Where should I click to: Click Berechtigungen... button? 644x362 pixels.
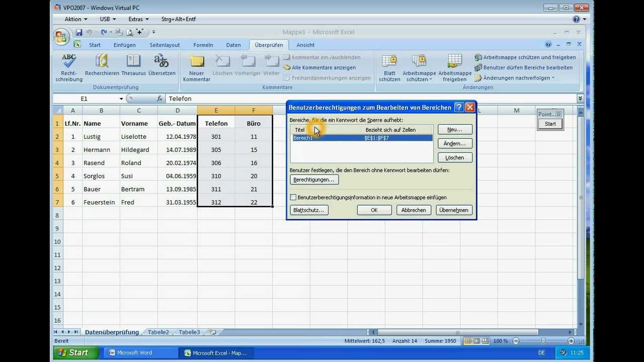point(314,179)
